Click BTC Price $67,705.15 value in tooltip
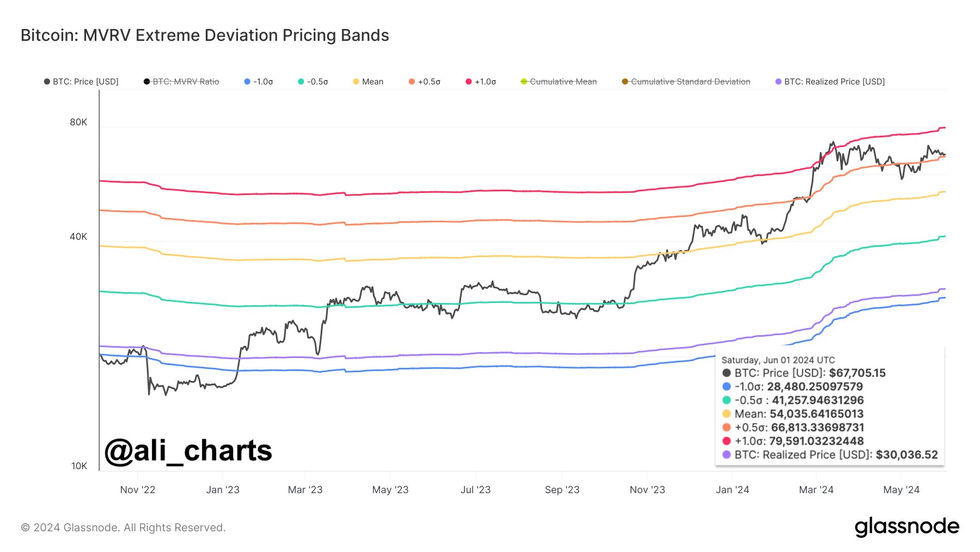The height and width of the screenshot is (552, 980). (x=857, y=373)
